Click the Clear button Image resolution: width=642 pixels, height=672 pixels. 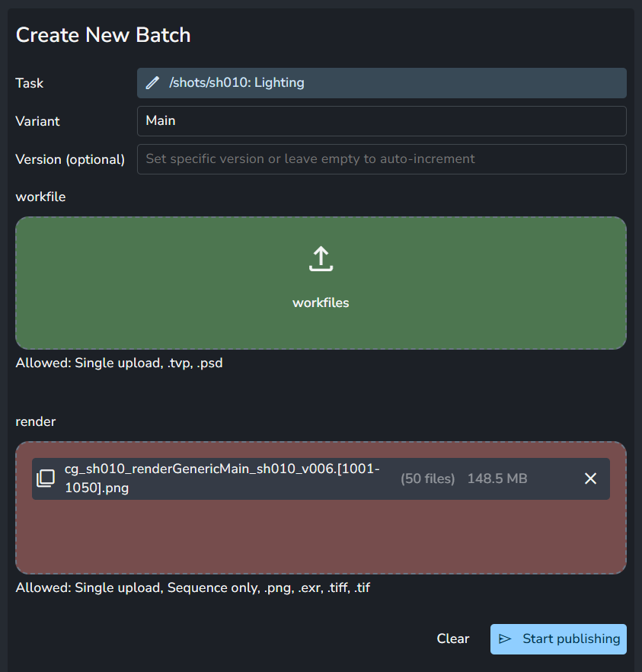coord(452,639)
